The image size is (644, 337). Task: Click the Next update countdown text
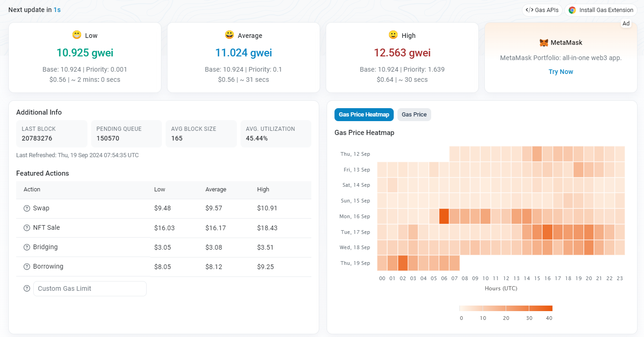35,10
